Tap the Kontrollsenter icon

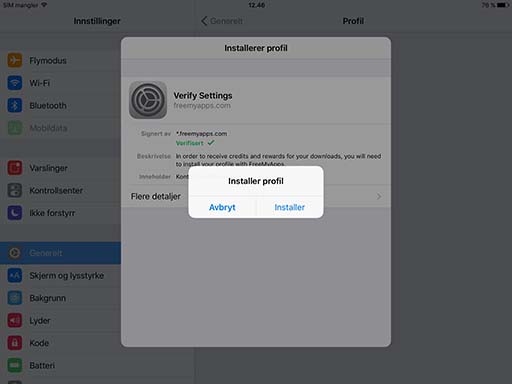point(15,190)
